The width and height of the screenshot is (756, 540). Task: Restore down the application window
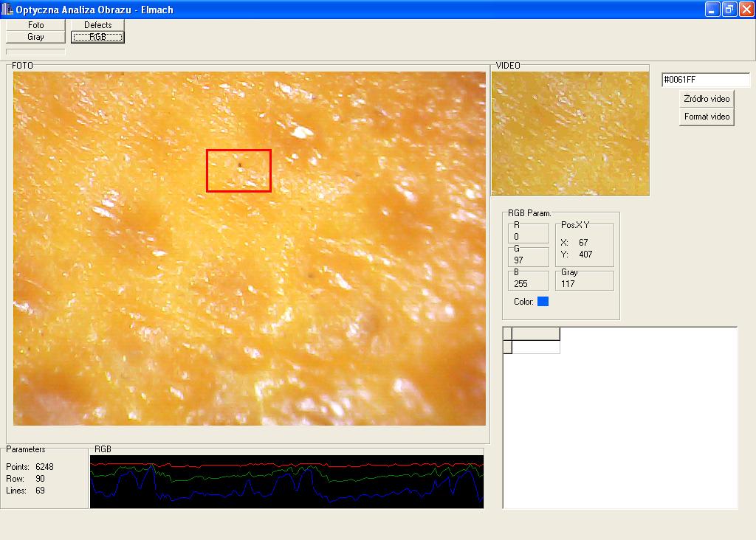point(729,9)
